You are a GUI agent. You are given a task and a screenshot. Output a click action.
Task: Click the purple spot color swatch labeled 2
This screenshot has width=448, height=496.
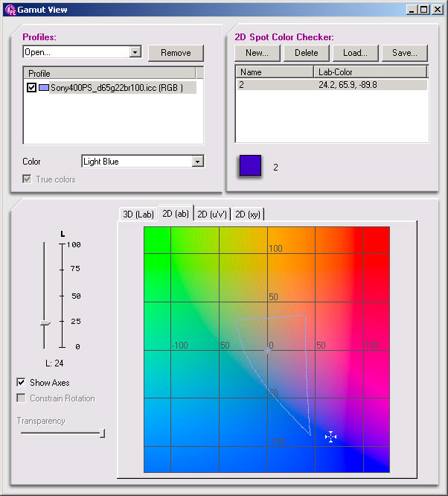[250, 165]
